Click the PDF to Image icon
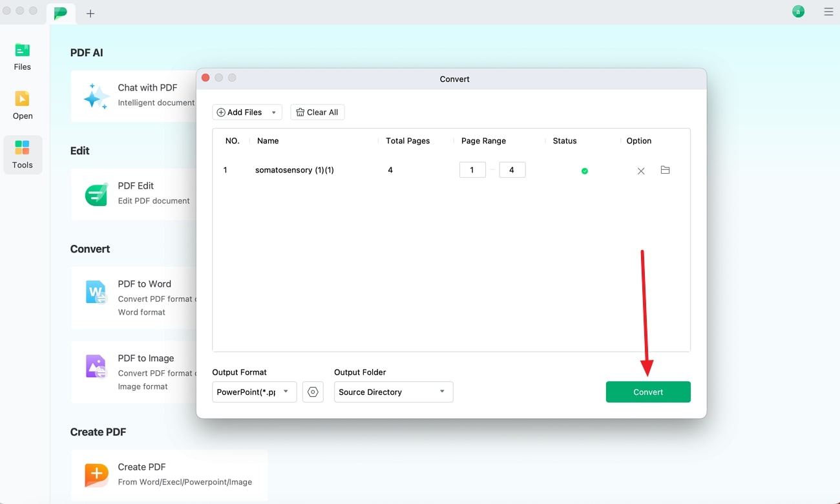The height and width of the screenshot is (504, 840). [x=96, y=366]
